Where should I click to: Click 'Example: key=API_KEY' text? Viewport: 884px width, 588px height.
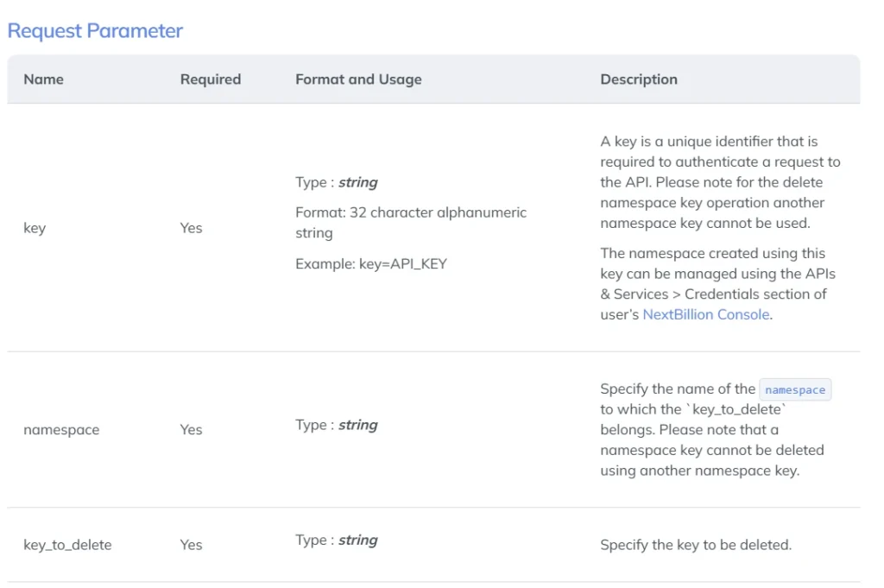(371, 264)
